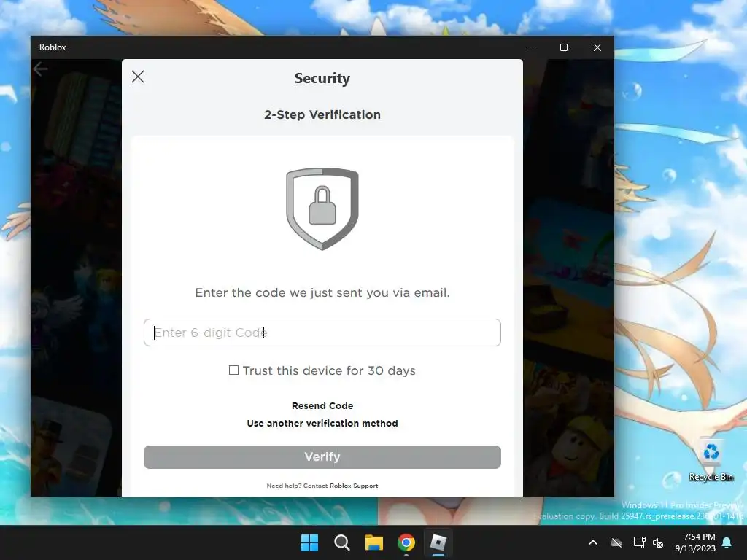The height and width of the screenshot is (560, 747).
Task: Maximize the Roblox window
Action: click(x=564, y=47)
